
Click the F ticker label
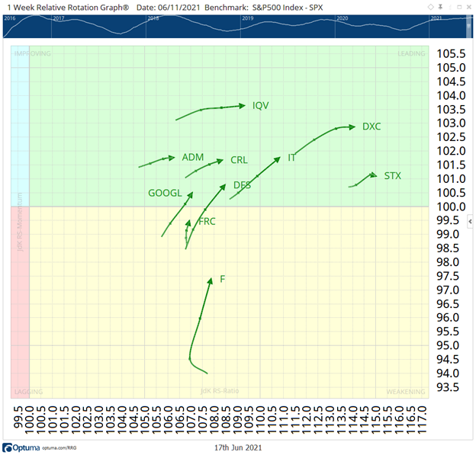pyautogui.click(x=223, y=279)
